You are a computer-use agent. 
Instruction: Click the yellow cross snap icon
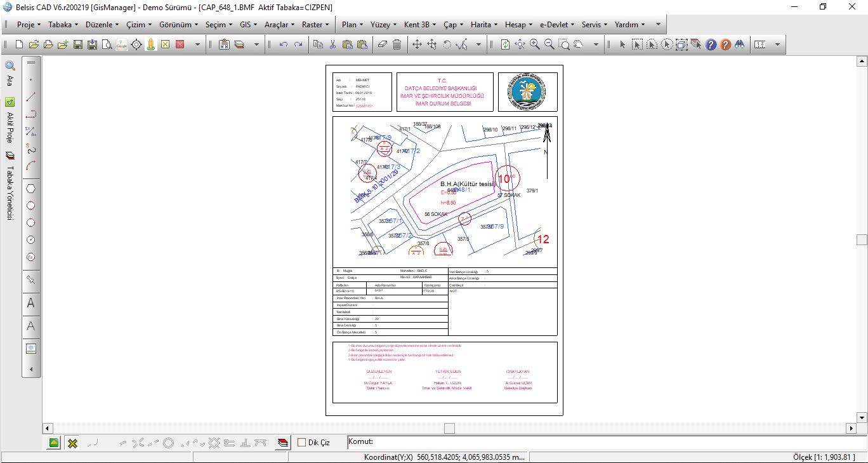coord(73,443)
